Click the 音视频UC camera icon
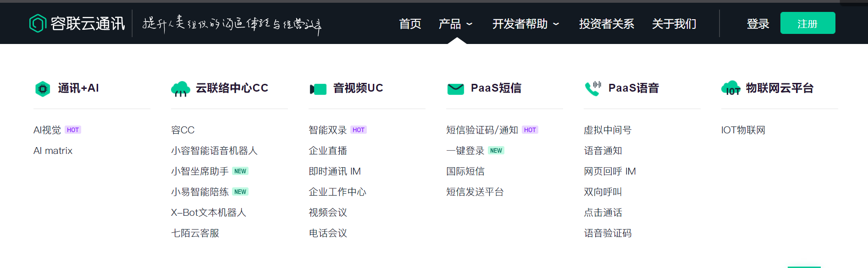Screen dimensions: 868x268 (x=318, y=89)
